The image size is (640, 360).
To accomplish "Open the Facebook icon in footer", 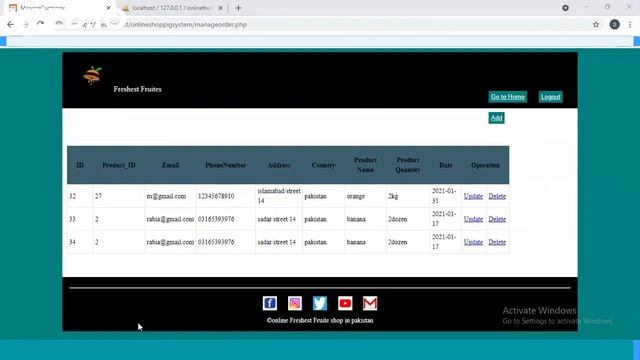I will [270, 303].
